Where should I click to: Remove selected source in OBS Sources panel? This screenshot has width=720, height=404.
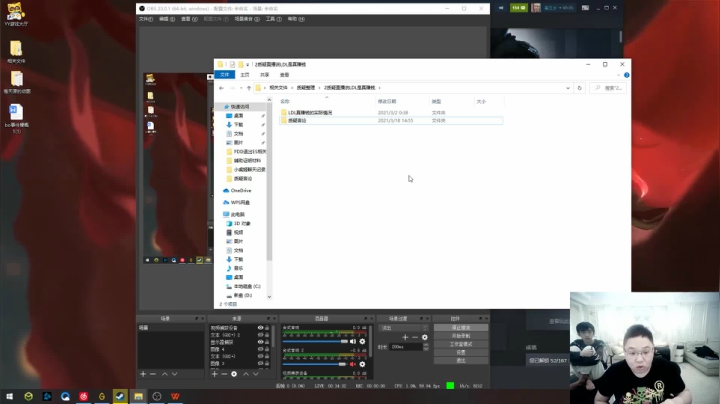(x=224, y=374)
